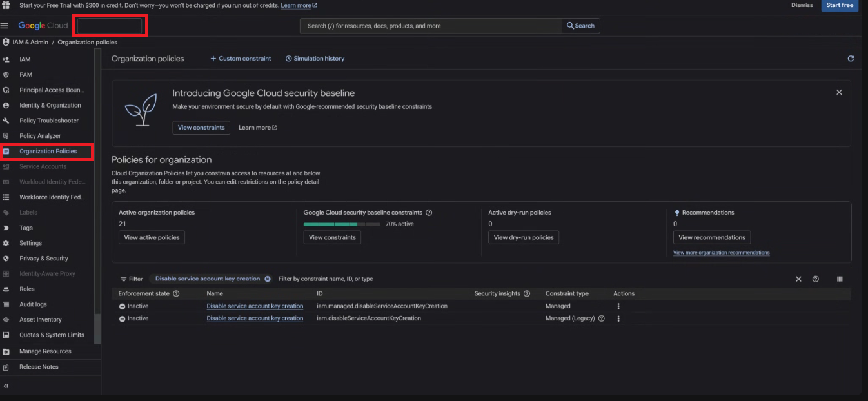Click the 70% active baseline progress bar
Viewport: 868px width, 401px height.
click(342, 224)
